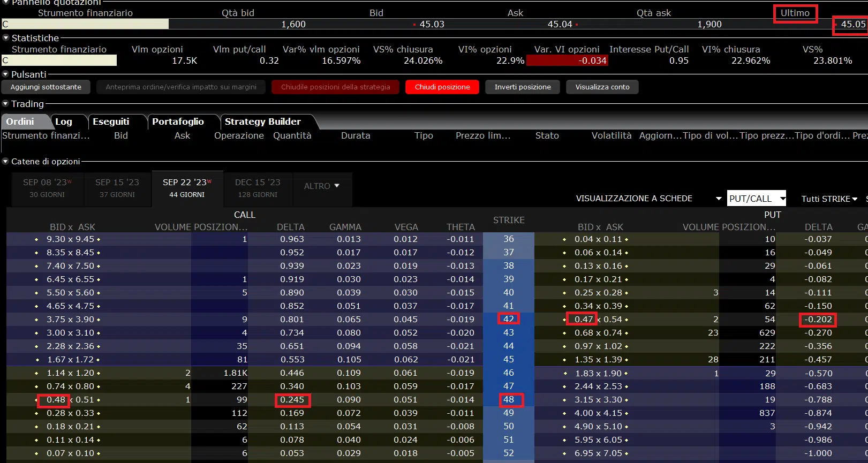Select the DEC 15 '23 expiration tab

click(x=258, y=188)
